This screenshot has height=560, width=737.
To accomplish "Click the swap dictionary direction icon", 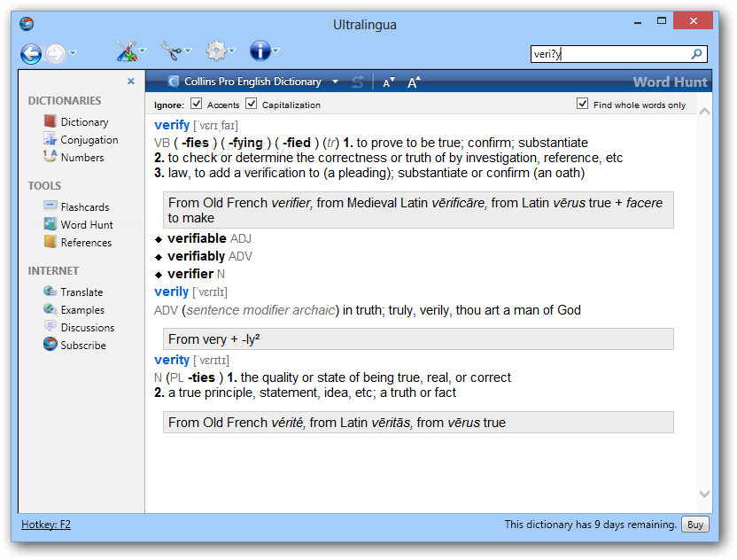I will (x=358, y=82).
